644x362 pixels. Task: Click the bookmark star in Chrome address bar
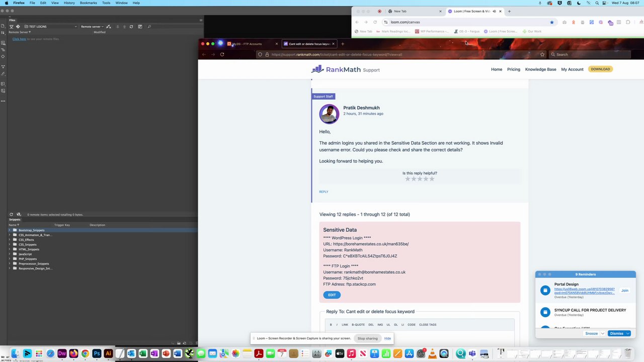551,22
